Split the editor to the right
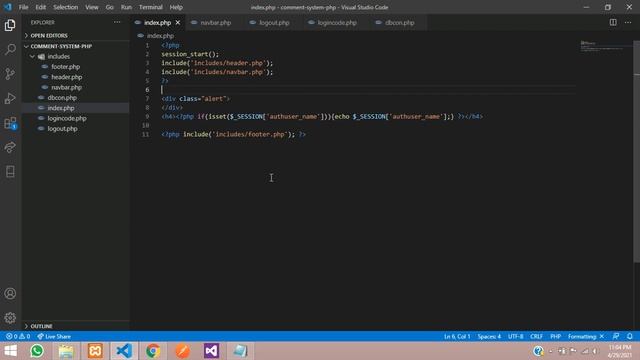 click(613, 22)
